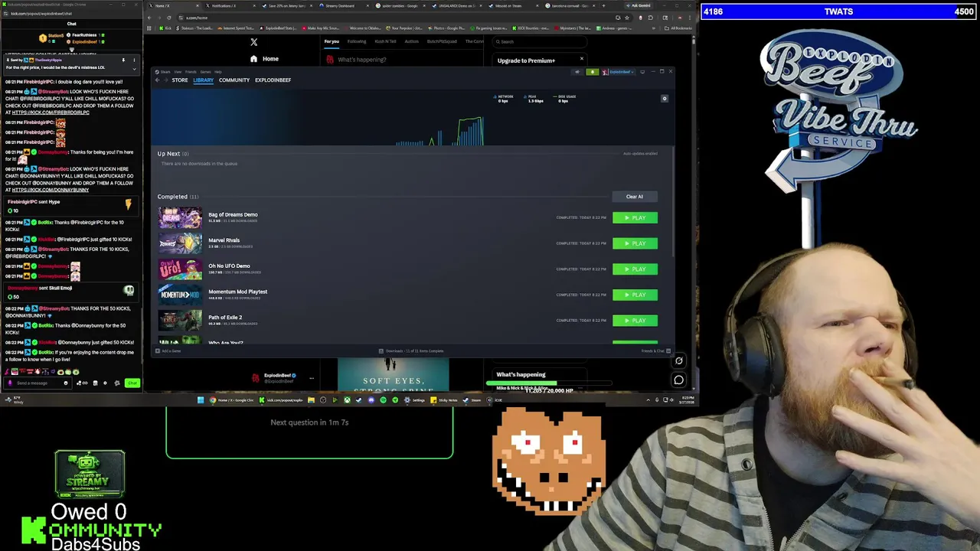Click Downloads status in Steam footer
Image resolution: width=980 pixels, height=551 pixels.
click(x=411, y=351)
